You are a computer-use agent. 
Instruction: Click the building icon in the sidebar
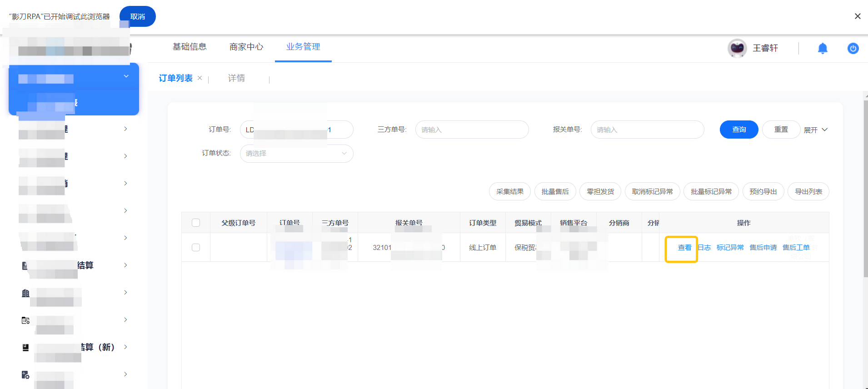[25, 293]
